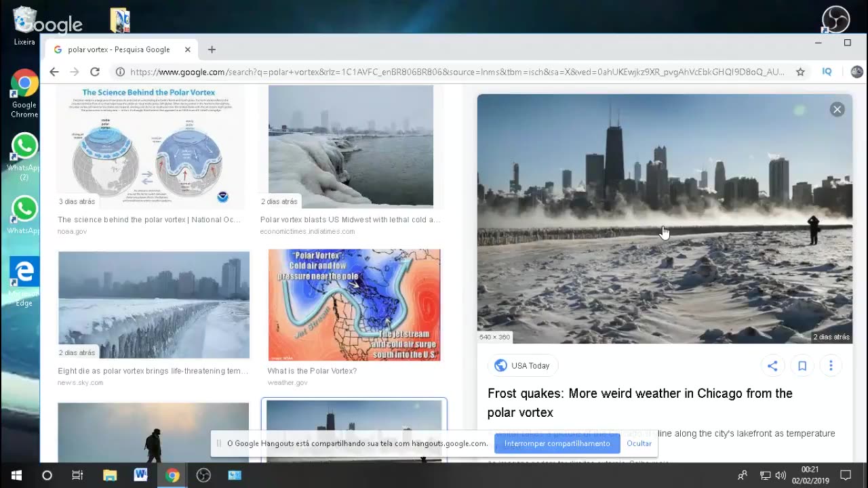This screenshot has height=488, width=868.
Task: Click Interromper compartilhamento button
Action: pos(557,443)
